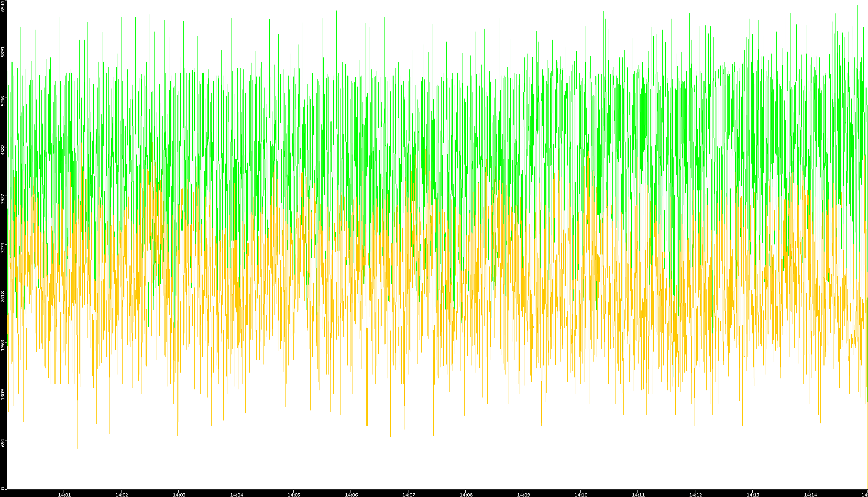Click the 14:01 time axis label
The width and height of the screenshot is (868, 497).
click(64, 494)
